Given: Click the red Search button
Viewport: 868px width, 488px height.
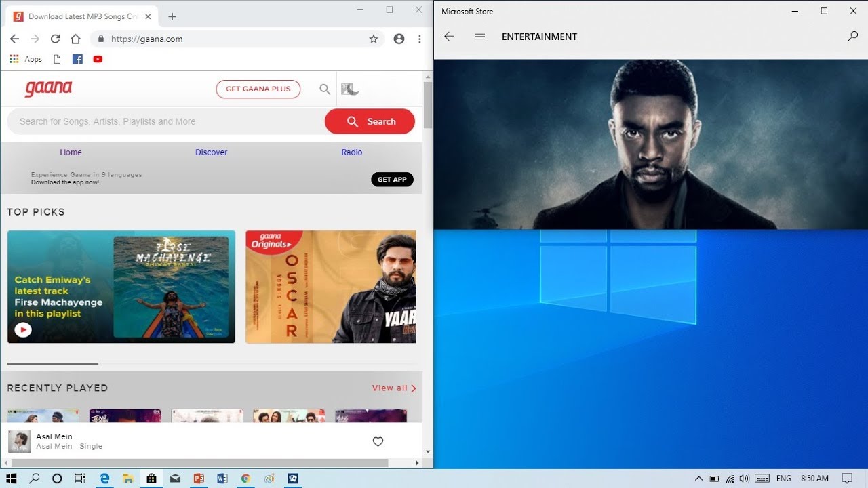Looking at the screenshot, I should (x=370, y=121).
